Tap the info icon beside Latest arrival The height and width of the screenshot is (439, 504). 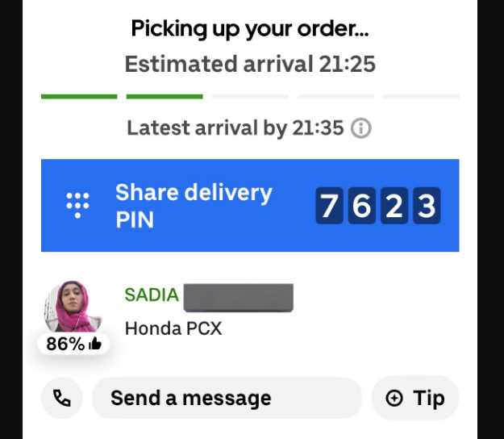(361, 128)
